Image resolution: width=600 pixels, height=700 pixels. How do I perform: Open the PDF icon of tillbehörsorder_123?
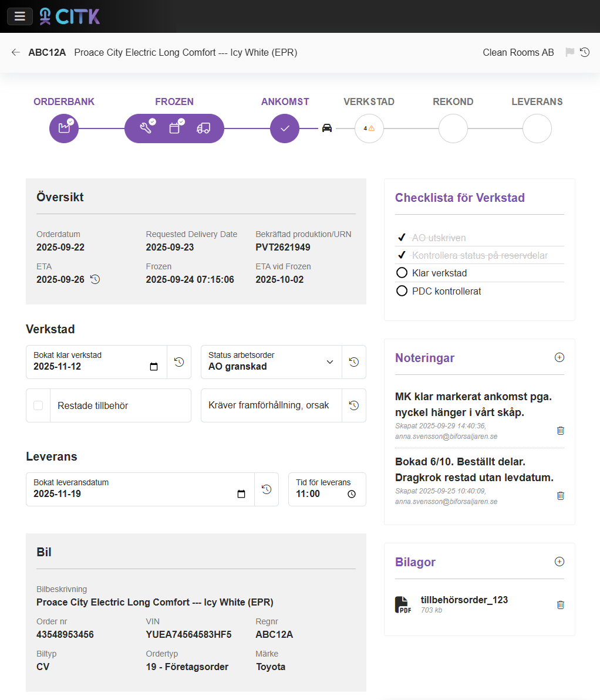tap(403, 605)
